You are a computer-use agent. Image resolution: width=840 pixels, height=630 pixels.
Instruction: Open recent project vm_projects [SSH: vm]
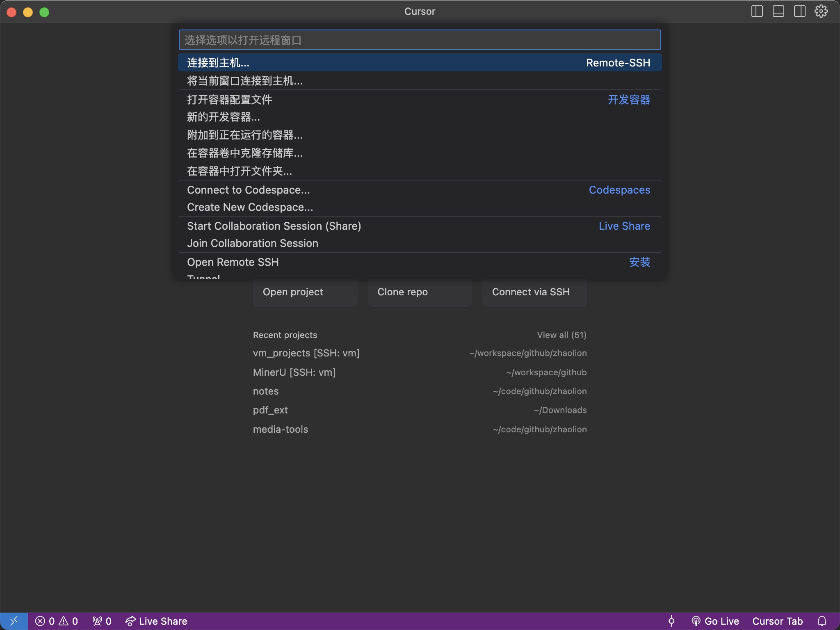[420, 353]
